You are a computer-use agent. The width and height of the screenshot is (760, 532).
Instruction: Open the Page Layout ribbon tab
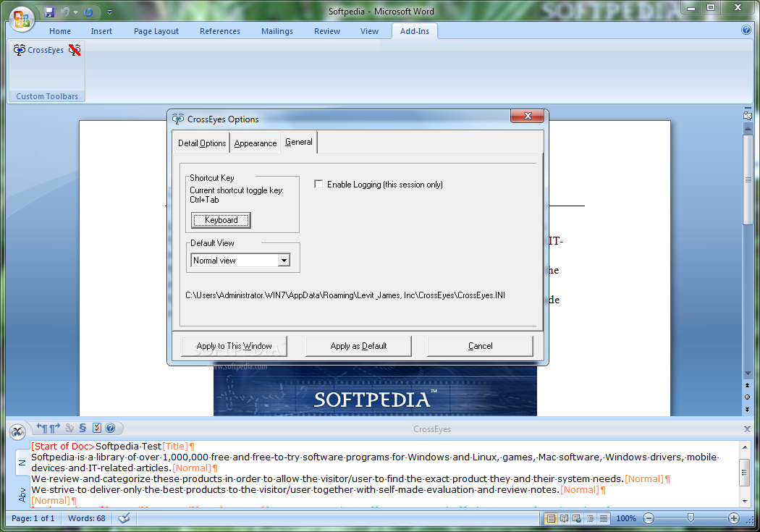(156, 31)
